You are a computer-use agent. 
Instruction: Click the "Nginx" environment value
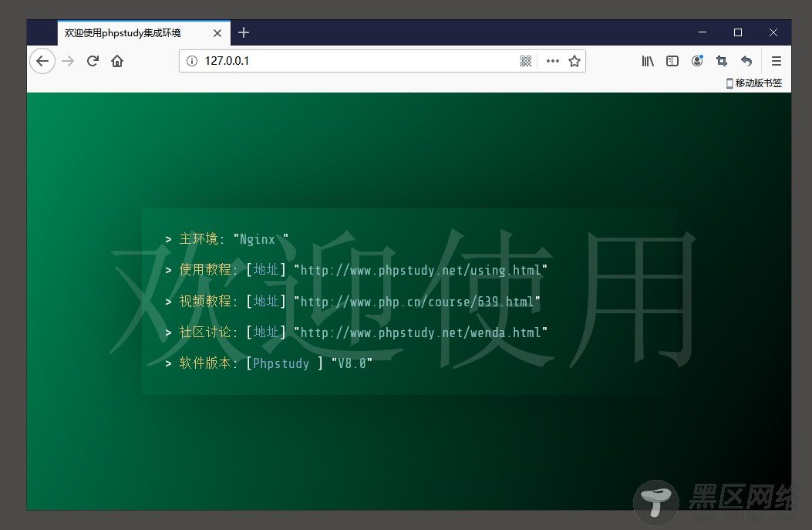pyautogui.click(x=261, y=239)
